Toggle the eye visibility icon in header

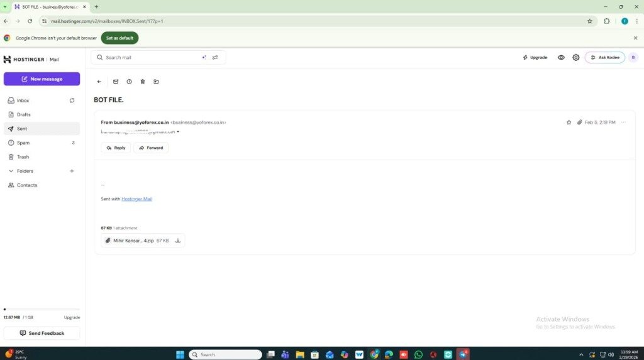coord(561,57)
